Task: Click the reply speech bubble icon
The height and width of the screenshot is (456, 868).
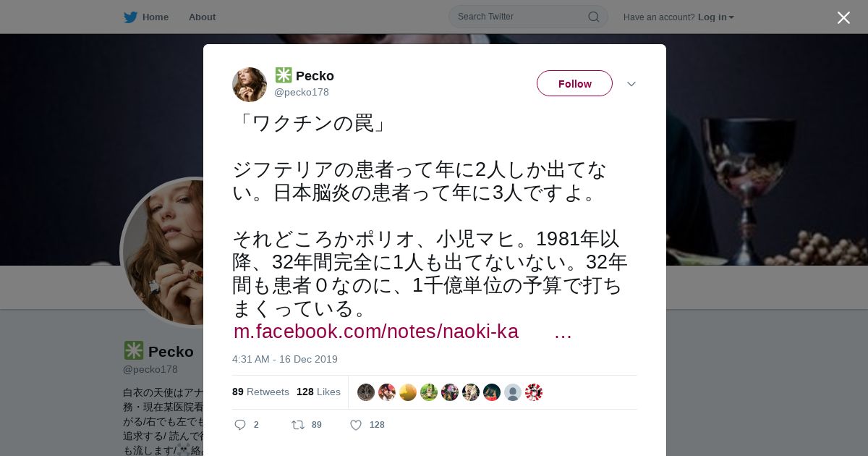Action: click(x=240, y=425)
